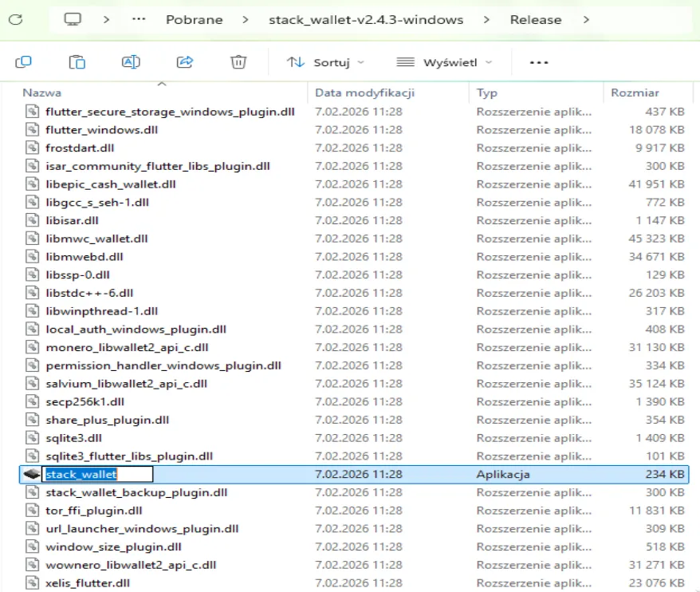Click the refresh icon in address bar
The width and height of the screenshot is (700, 592).
[x=16, y=20]
